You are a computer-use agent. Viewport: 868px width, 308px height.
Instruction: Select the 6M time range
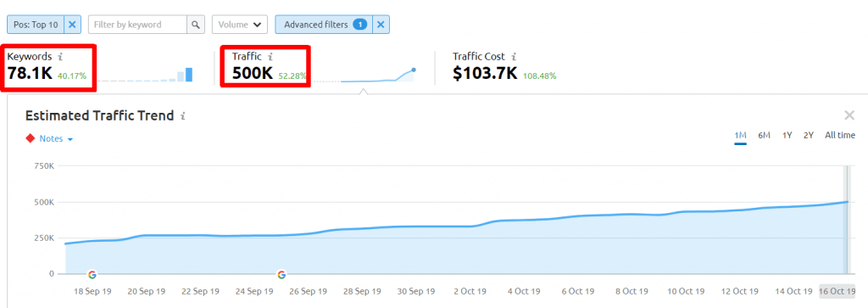click(x=764, y=135)
